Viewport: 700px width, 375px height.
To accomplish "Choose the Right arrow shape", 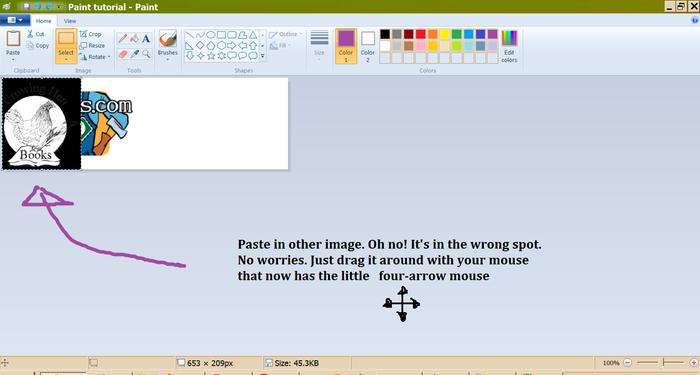I will 232,46.
